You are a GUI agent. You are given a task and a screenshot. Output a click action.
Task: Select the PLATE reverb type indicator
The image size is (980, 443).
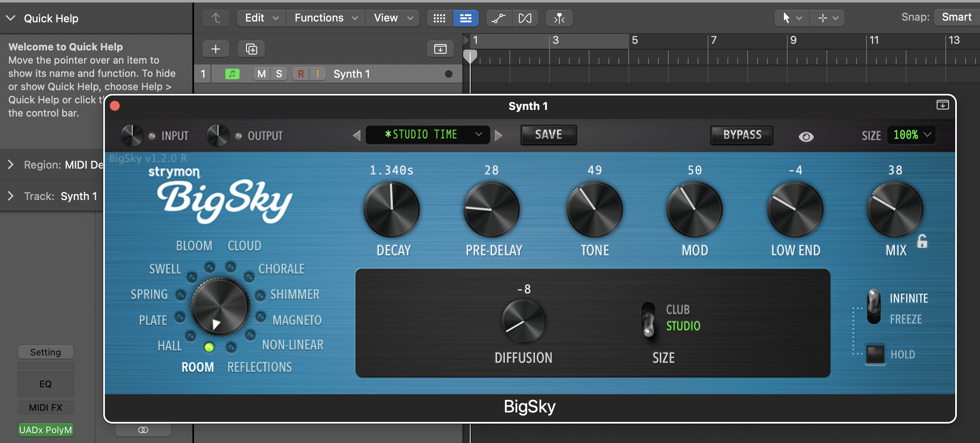(x=180, y=317)
